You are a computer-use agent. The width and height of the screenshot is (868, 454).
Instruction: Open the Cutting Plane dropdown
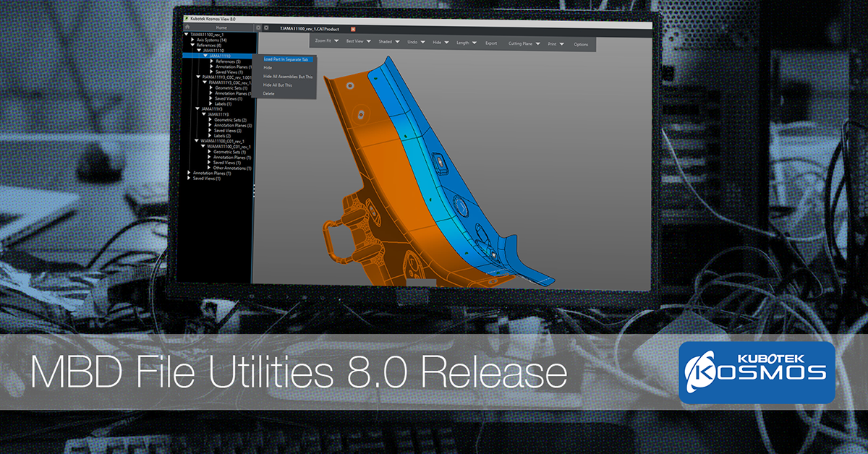click(x=524, y=43)
